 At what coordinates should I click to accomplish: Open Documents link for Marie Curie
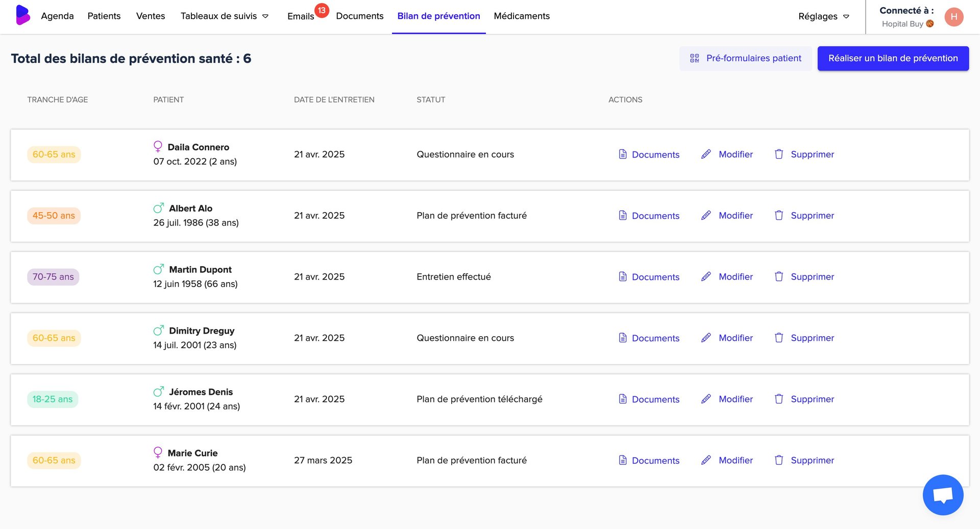[x=655, y=461]
